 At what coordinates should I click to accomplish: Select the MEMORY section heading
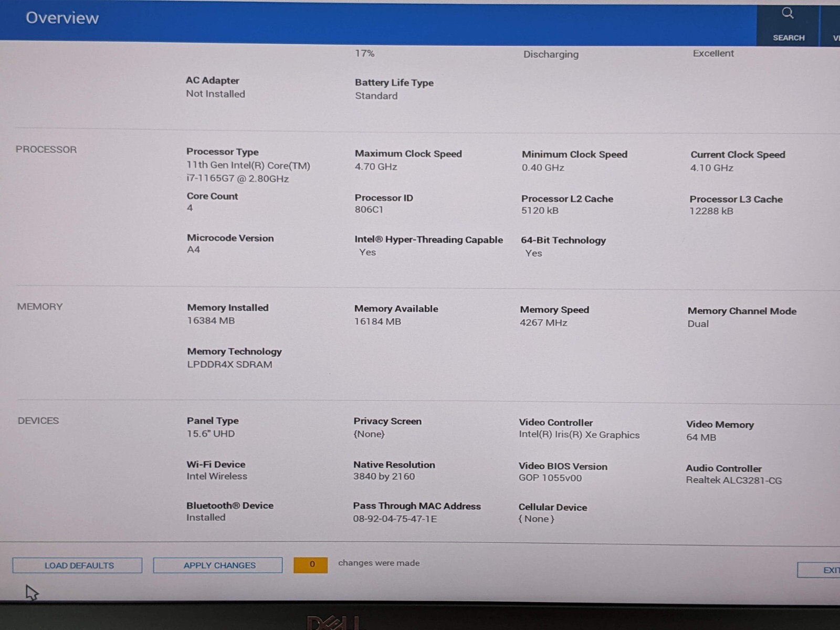(x=40, y=307)
